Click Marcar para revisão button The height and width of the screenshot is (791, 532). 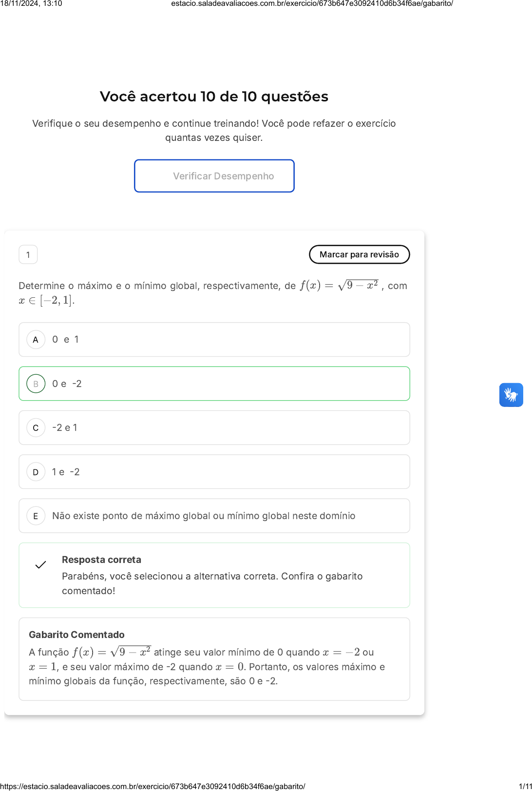click(x=359, y=254)
